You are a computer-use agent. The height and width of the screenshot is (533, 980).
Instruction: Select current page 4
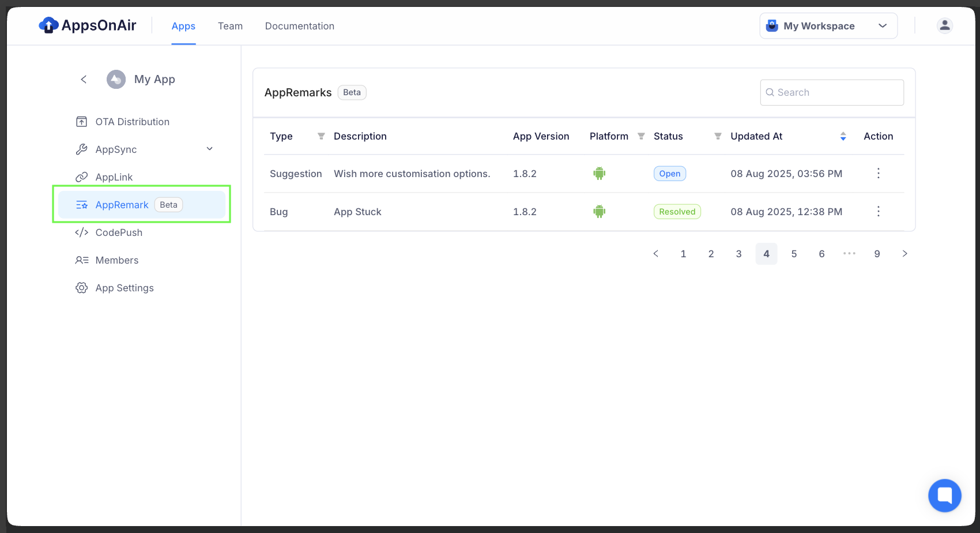pyautogui.click(x=766, y=254)
